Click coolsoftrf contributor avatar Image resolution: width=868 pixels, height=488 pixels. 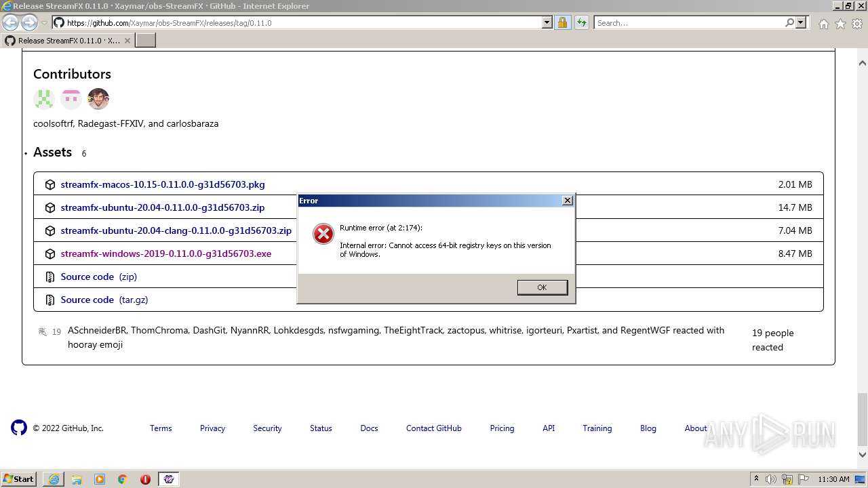(x=44, y=99)
